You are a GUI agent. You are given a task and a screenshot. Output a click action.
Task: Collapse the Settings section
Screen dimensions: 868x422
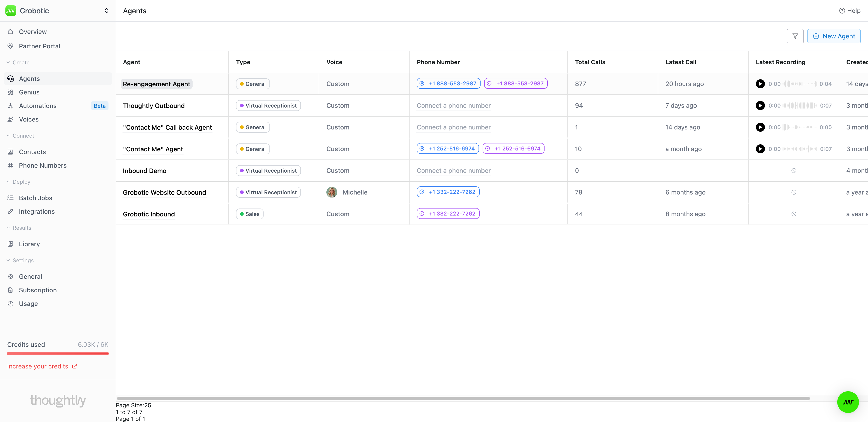(20, 261)
